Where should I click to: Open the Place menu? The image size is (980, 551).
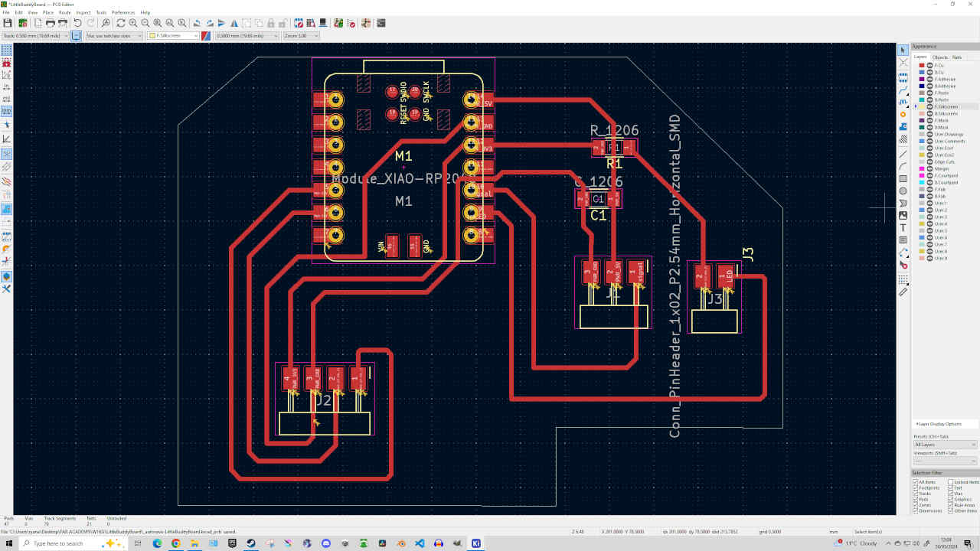(48, 12)
